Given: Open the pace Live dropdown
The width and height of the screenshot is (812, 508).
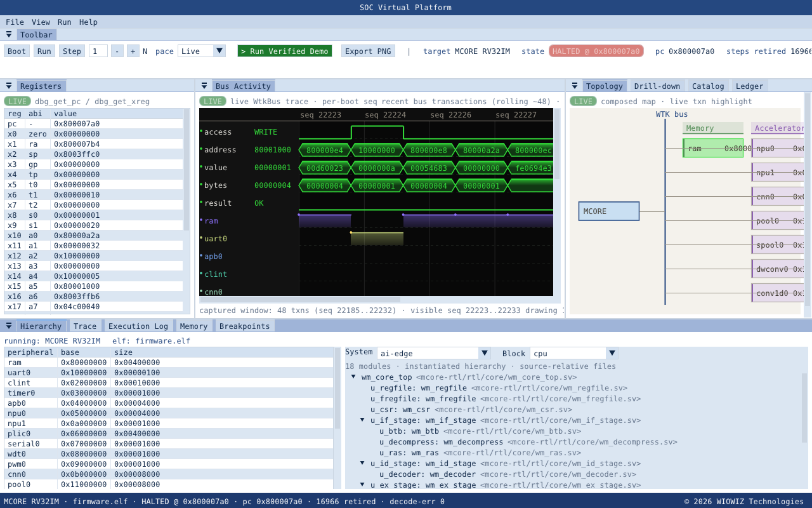Looking at the screenshot, I should [202, 51].
